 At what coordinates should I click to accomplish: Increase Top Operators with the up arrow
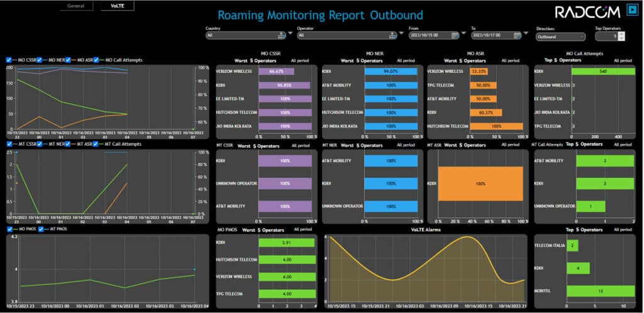621,35
